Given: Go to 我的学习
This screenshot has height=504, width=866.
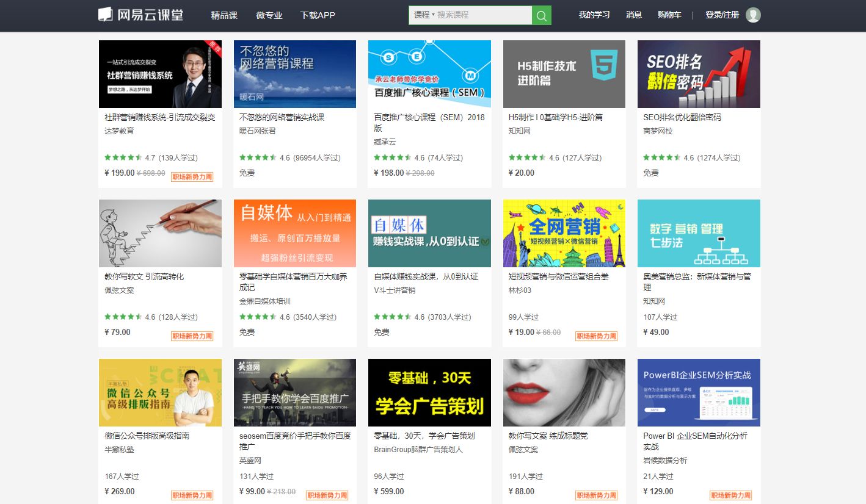Looking at the screenshot, I should (x=594, y=15).
